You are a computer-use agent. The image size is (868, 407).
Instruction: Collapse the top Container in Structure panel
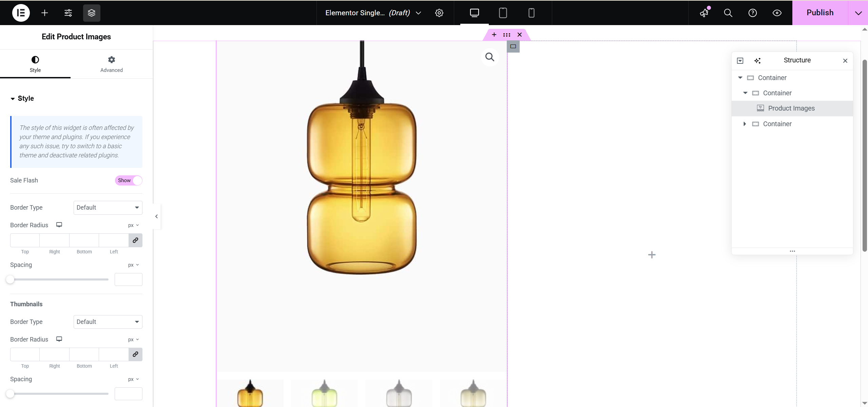pos(740,77)
